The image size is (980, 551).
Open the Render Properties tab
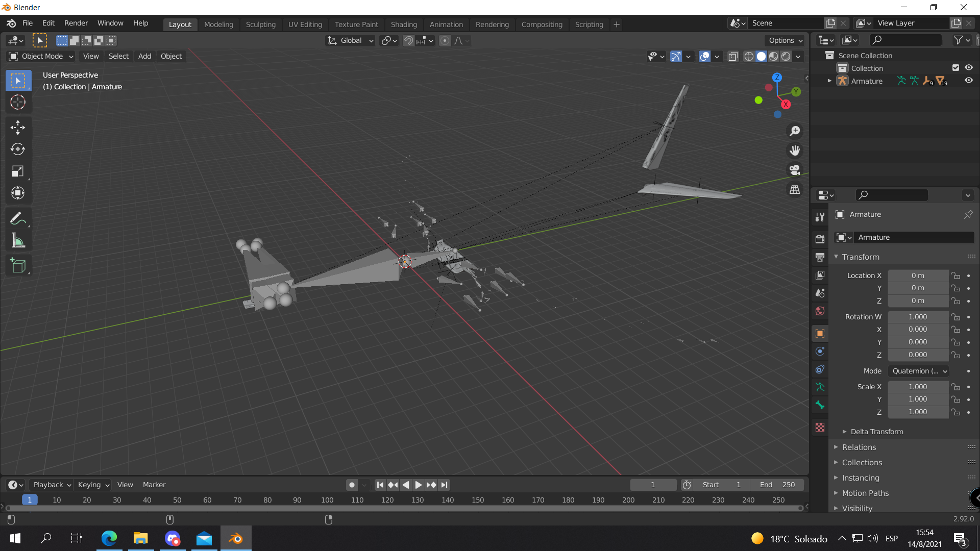pos(820,238)
